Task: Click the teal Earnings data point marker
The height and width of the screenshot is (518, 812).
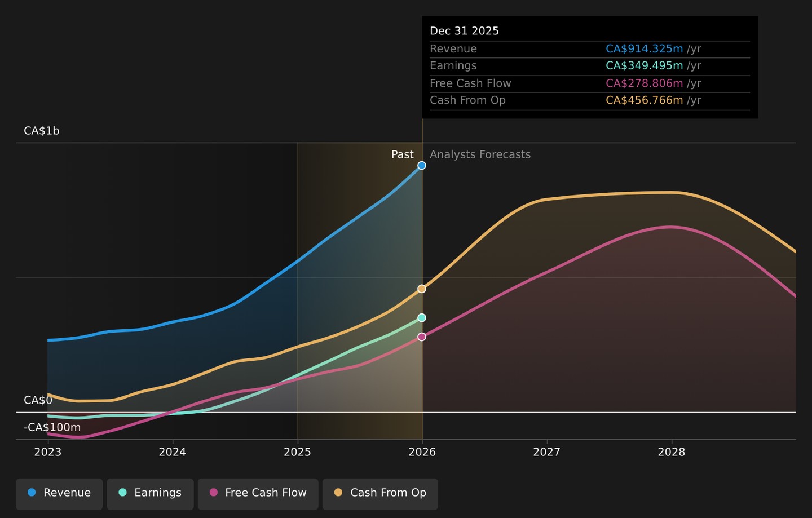Action: point(422,318)
